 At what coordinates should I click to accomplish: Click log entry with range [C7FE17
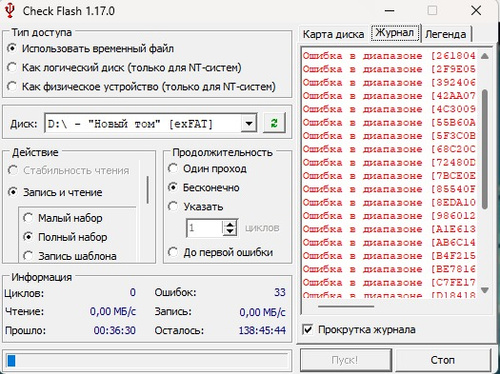[389, 282]
